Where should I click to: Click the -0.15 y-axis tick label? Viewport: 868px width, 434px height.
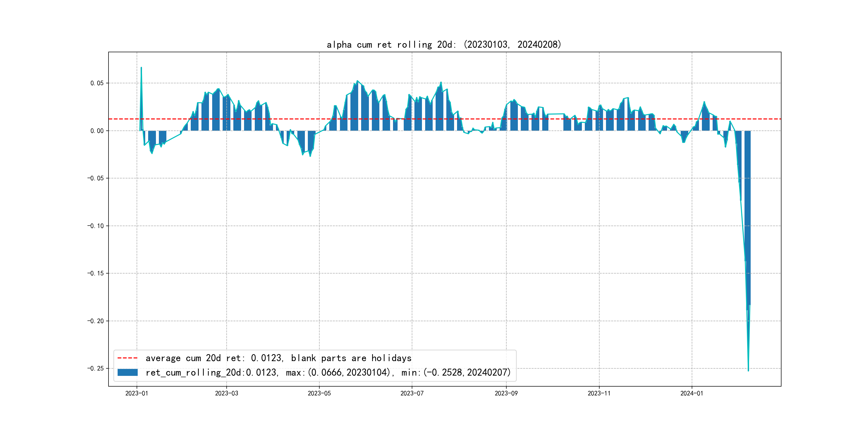95,273
